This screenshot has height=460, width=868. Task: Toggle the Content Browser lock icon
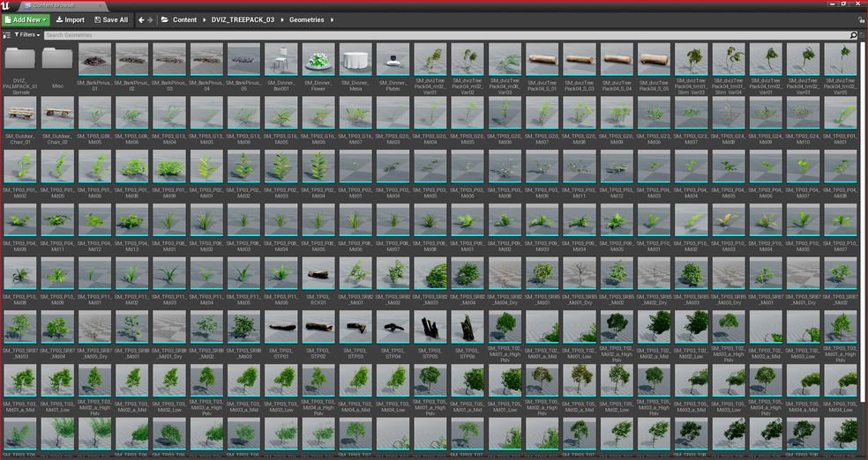click(861, 20)
